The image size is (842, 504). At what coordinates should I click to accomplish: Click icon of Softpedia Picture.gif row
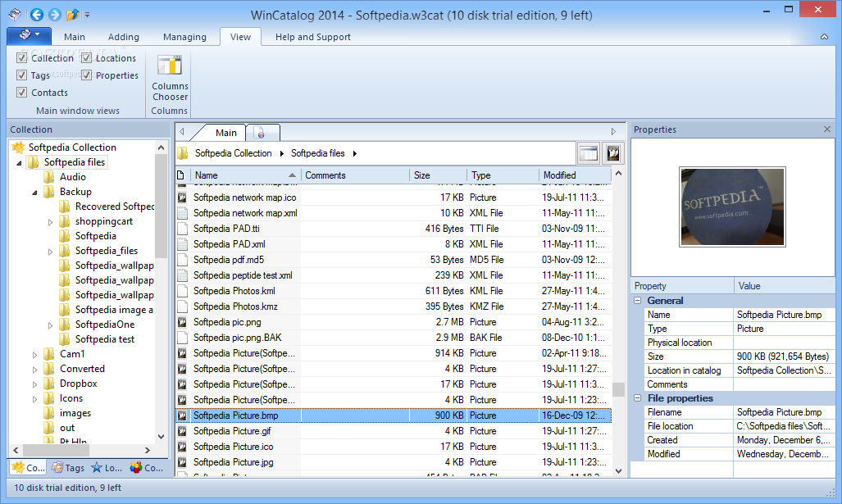pos(183,431)
